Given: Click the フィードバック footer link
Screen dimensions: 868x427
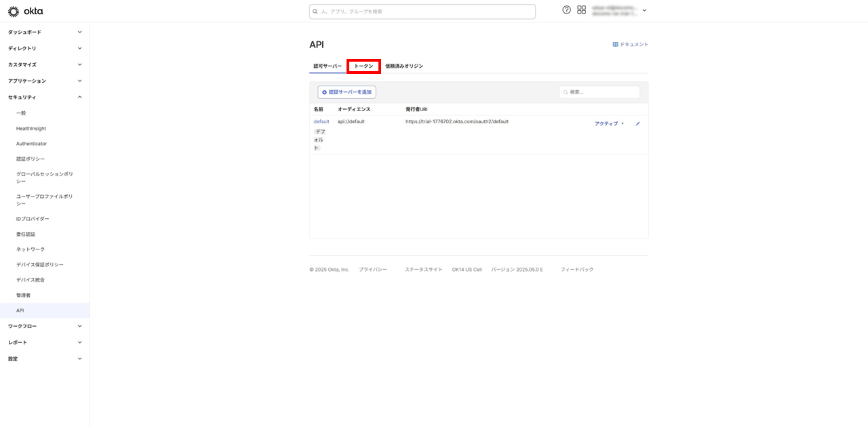Looking at the screenshot, I should click(576, 270).
